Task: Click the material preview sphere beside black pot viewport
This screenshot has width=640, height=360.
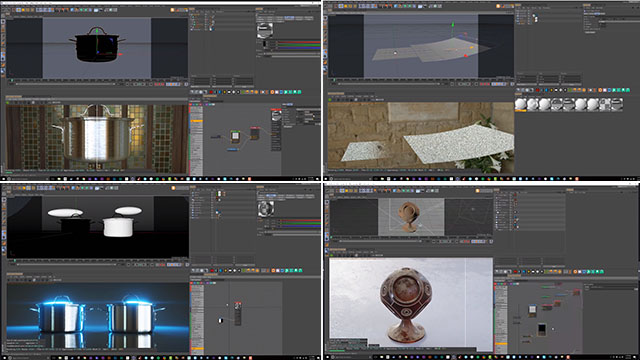Action: pyautogui.click(x=264, y=30)
